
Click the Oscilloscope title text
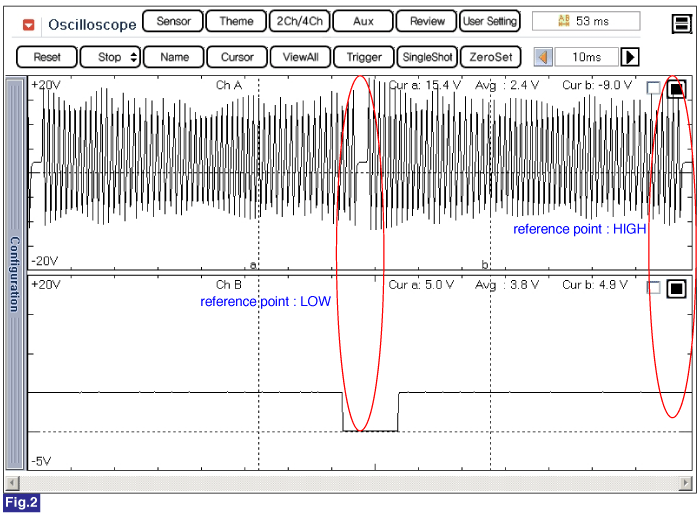click(x=92, y=25)
